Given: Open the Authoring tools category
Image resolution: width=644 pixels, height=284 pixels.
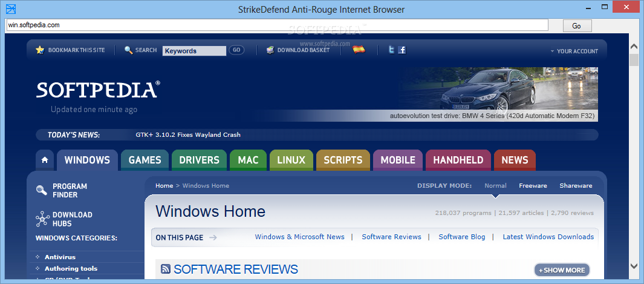Looking at the screenshot, I should 71,269.
